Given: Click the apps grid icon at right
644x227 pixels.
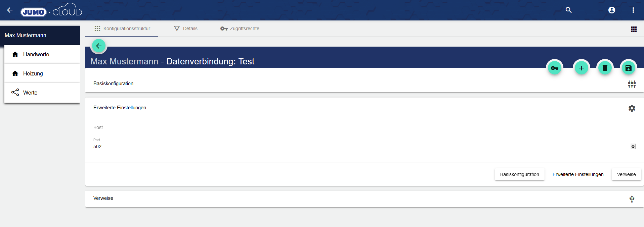Looking at the screenshot, I should tap(634, 29).
